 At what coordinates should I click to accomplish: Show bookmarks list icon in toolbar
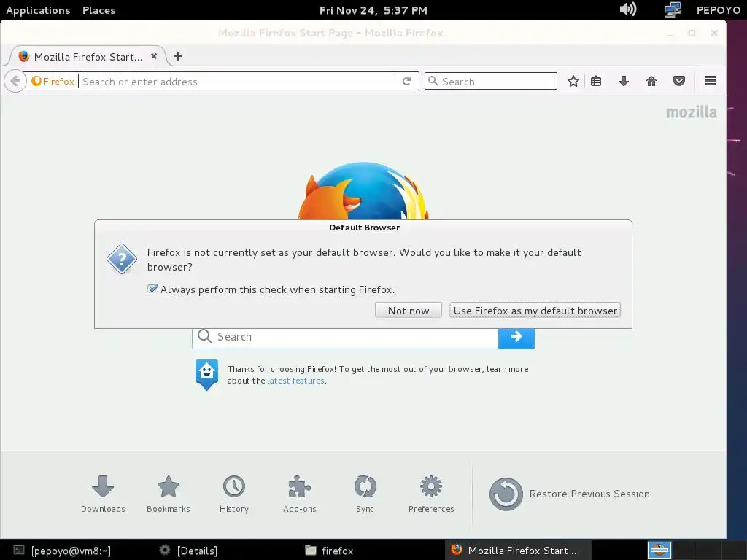tap(596, 82)
